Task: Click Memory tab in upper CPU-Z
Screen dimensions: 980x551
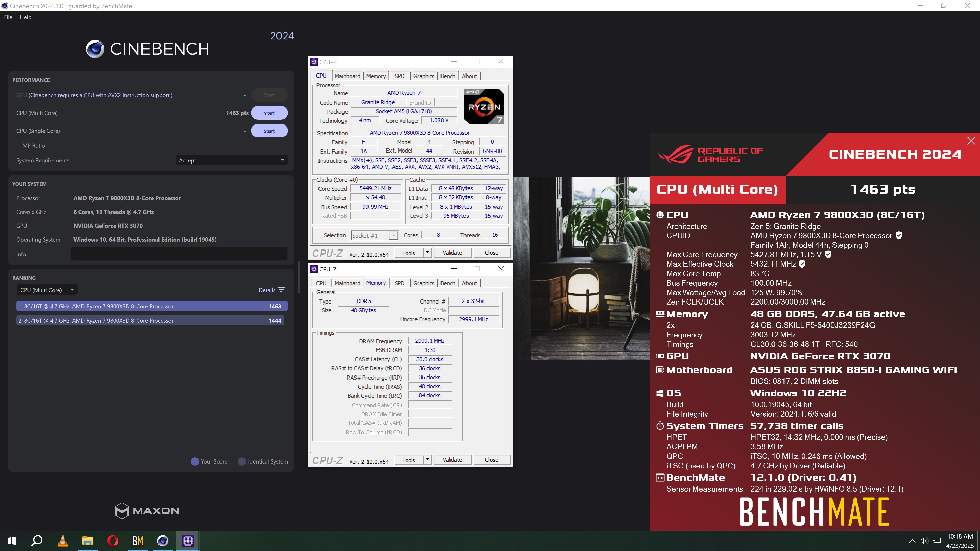Action: [376, 76]
